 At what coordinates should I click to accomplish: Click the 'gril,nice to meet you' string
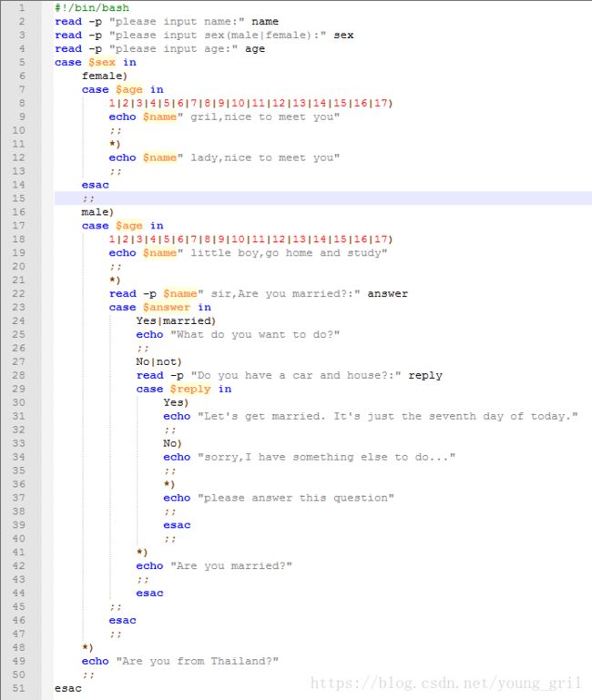tap(261, 117)
